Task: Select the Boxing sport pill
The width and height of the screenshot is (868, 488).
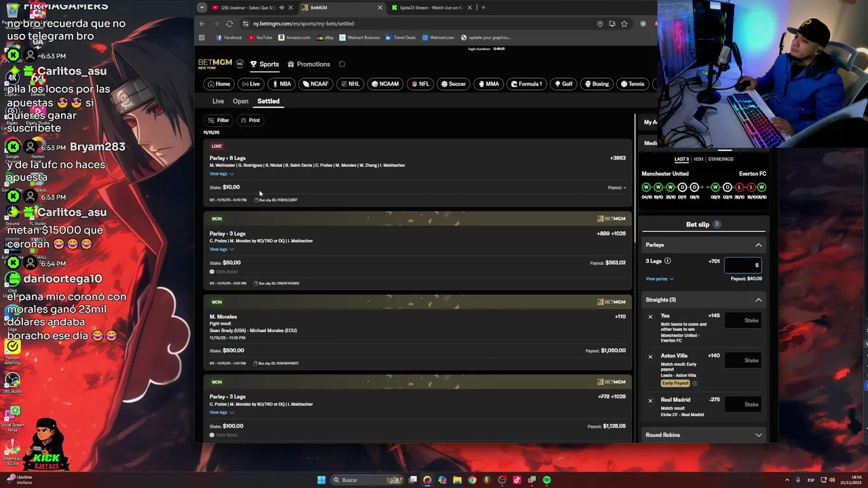Action: pyautogui.click(x=597, y=84)
